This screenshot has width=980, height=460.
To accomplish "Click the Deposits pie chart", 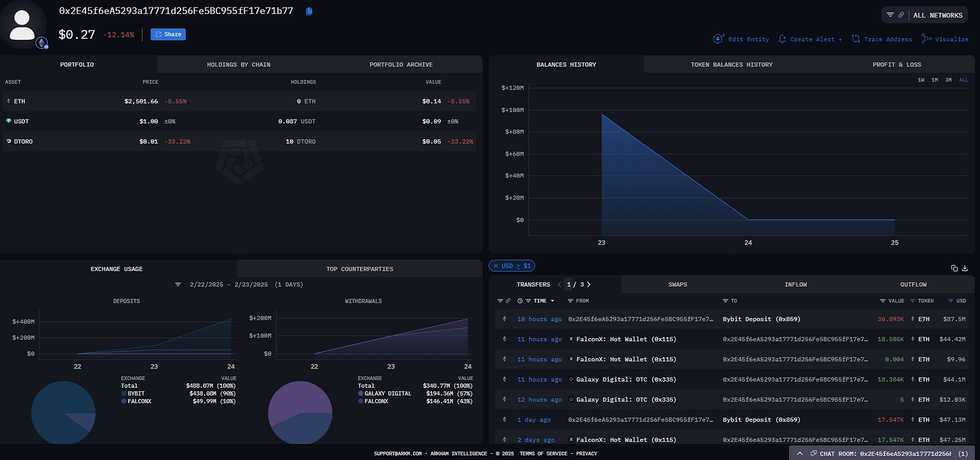I will (63, 413).
